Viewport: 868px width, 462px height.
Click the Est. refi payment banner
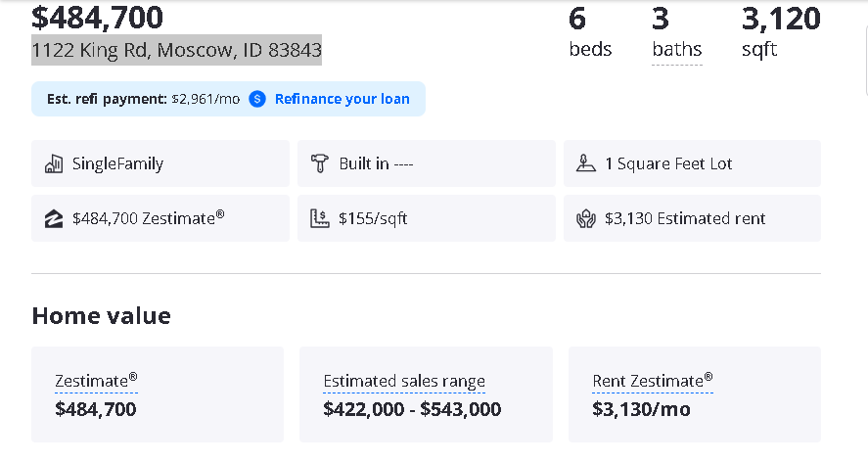point(228,99)
